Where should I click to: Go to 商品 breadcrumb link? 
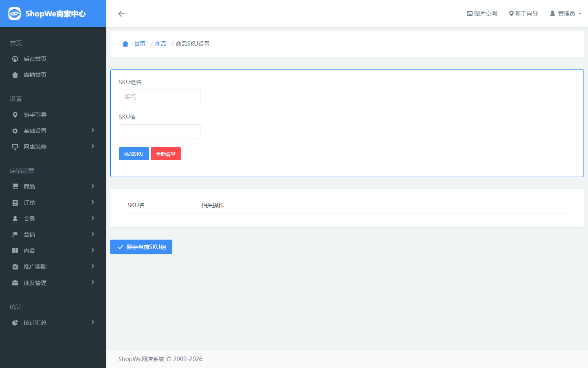(160, 44)
